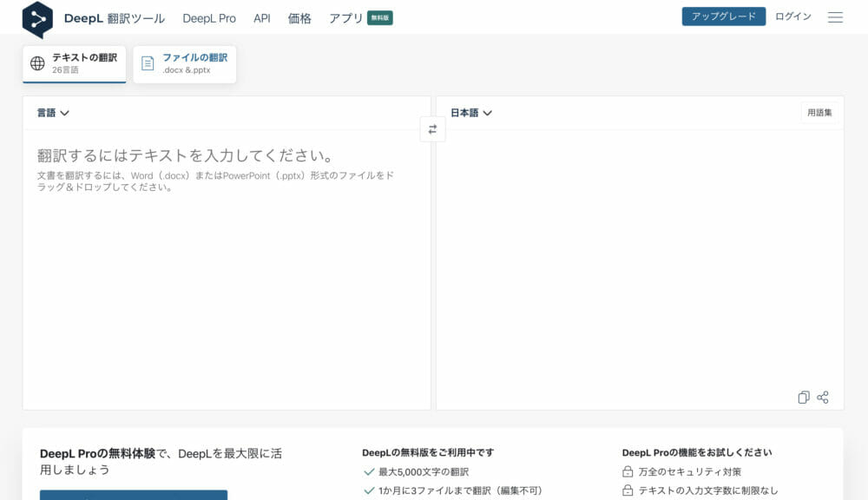Click the document icon for file translation
This screenshot has height=500, width=868.
coord(148,63)
